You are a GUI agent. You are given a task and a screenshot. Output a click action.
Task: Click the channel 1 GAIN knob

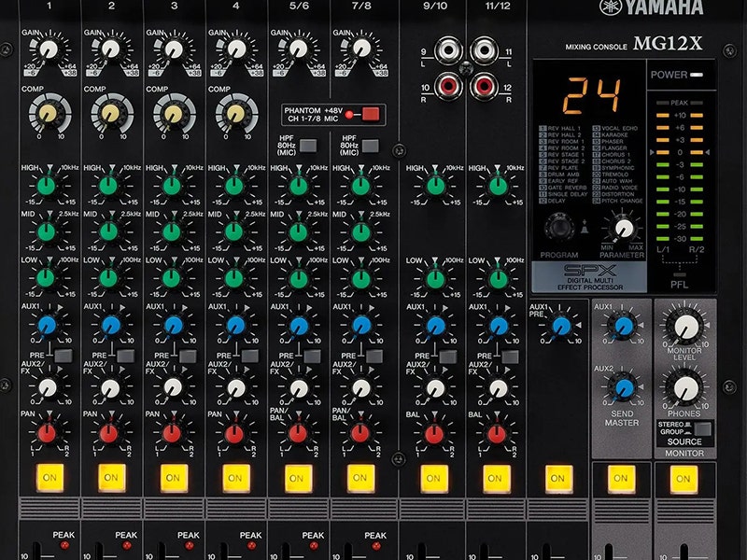[x=49, y=49]
